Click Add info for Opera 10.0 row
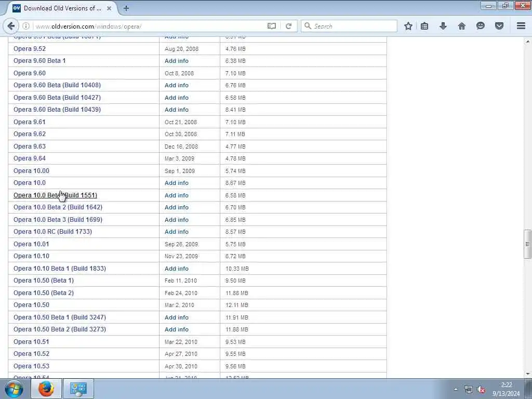Viewport: 532px width, 399px height. (177, 183)
